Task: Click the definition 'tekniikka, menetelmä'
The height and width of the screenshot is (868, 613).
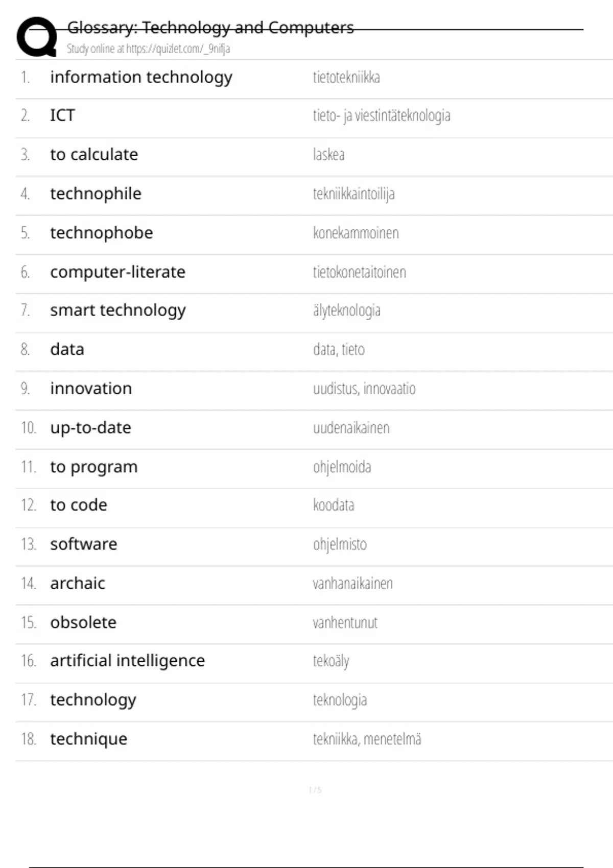Action: [367, 739]
